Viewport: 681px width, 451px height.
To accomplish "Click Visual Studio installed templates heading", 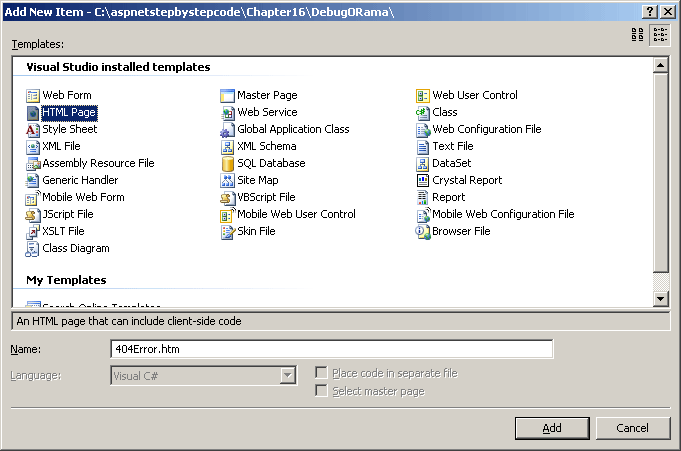I will (x=118, y=67).
